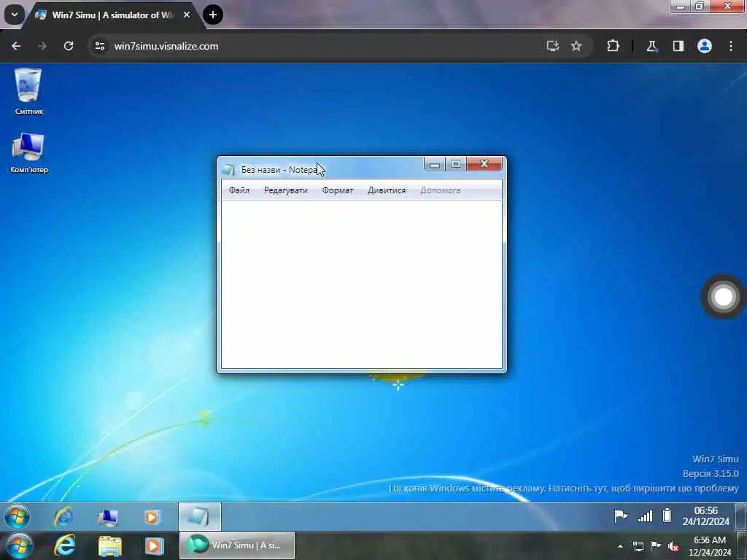
Task: Maximize the Notepad window
Action: coord(456,164)
